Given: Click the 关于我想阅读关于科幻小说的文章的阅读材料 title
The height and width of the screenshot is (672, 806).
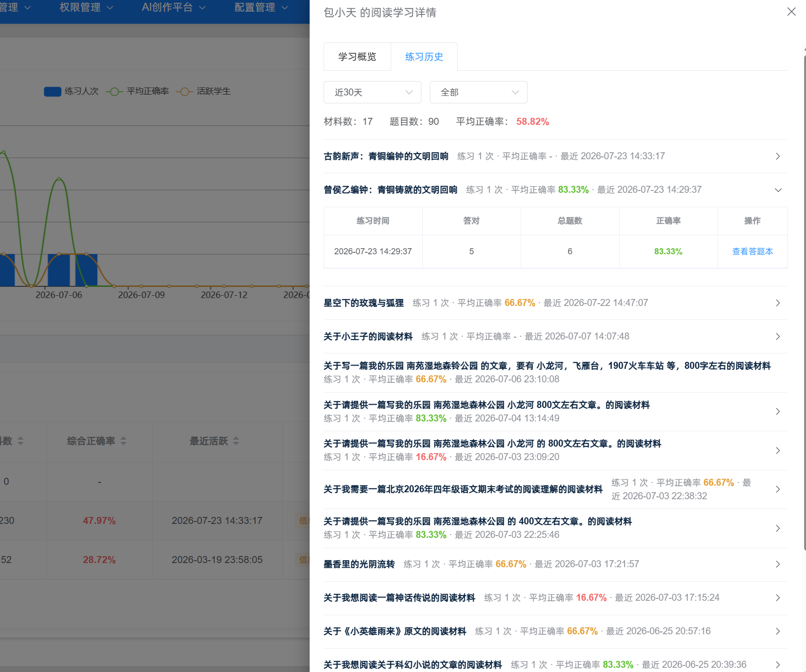Looking at the screenshot, I should (413, 665).
